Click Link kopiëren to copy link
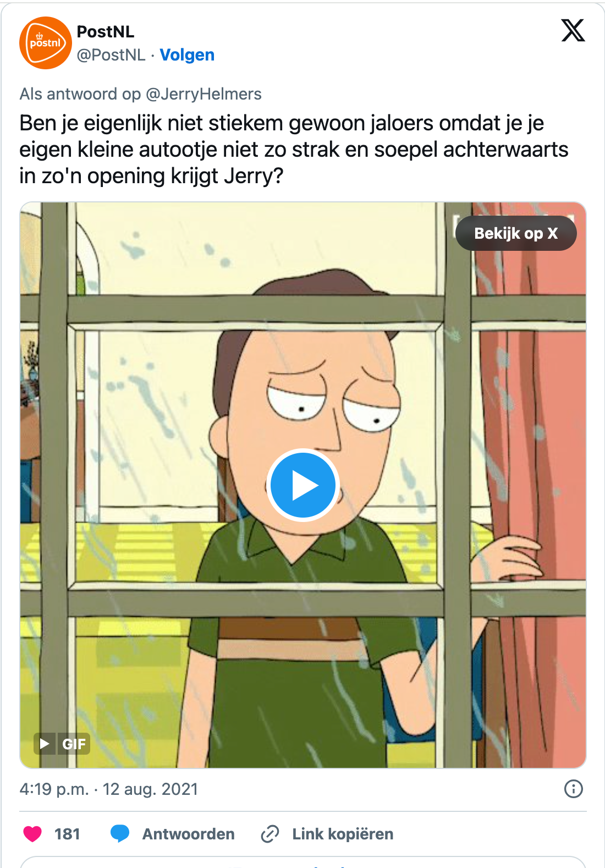 tap(343, 834)
